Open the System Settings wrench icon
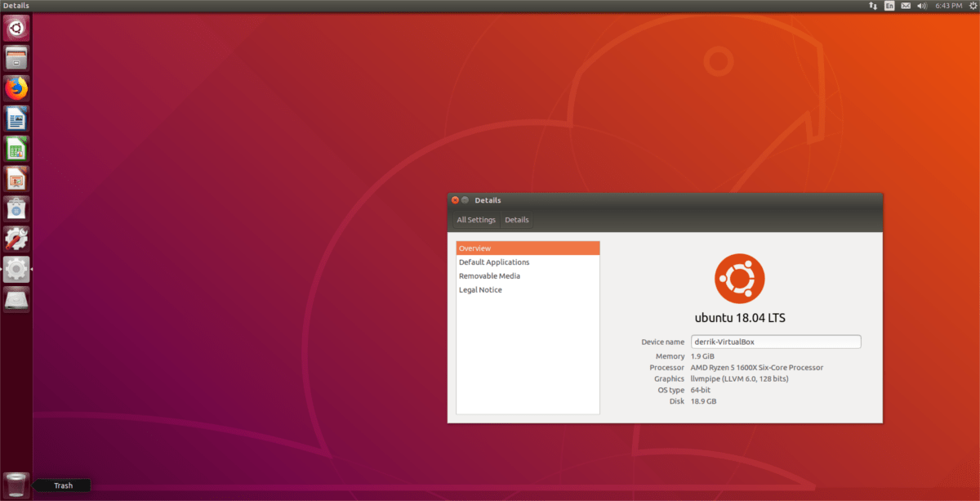The image size is (980, 501). (x=15, y=239)
